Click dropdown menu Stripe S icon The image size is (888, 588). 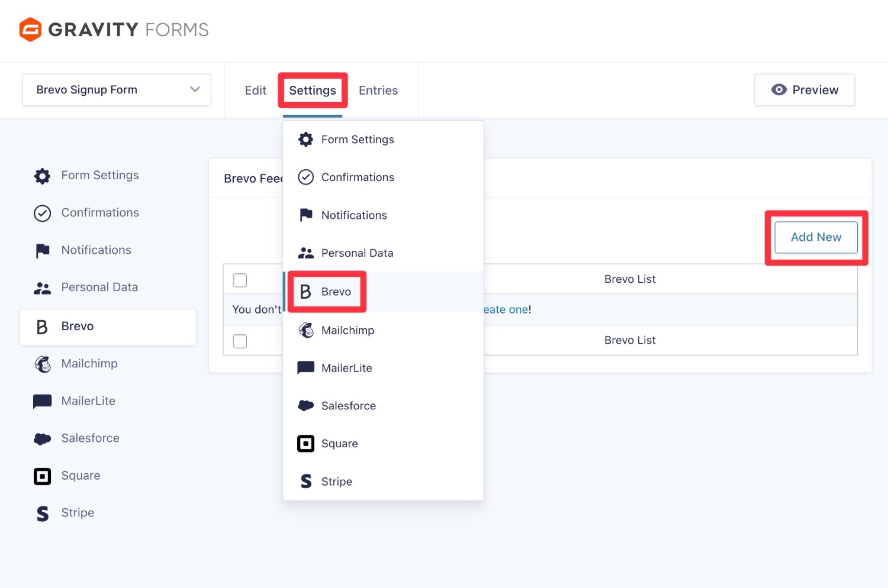pos(305,482)
